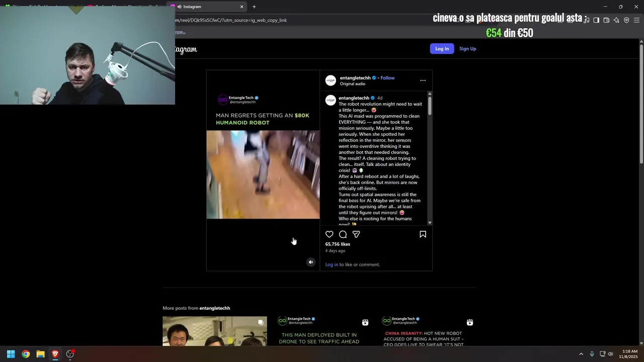Open the first related post thumbnail with people
Screen dimensions: 644x362
pyautogui.click(x=215, y=331)
